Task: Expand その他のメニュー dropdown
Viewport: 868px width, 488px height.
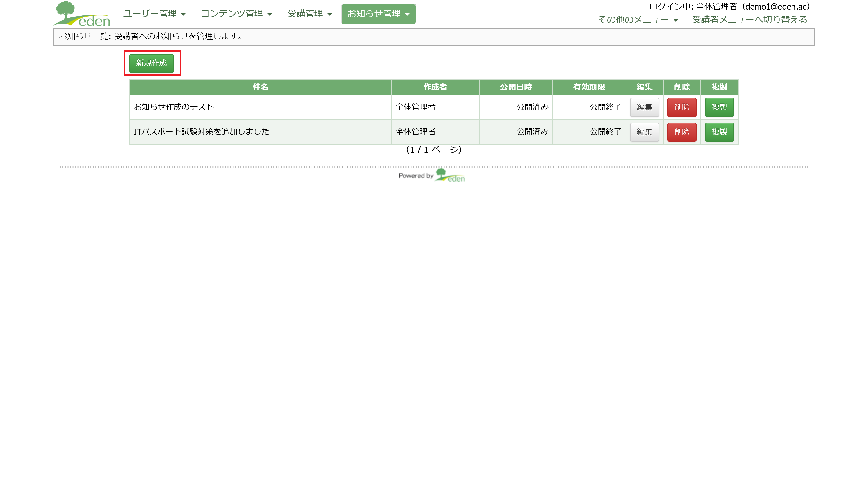Action: click(x=638, y=20)
